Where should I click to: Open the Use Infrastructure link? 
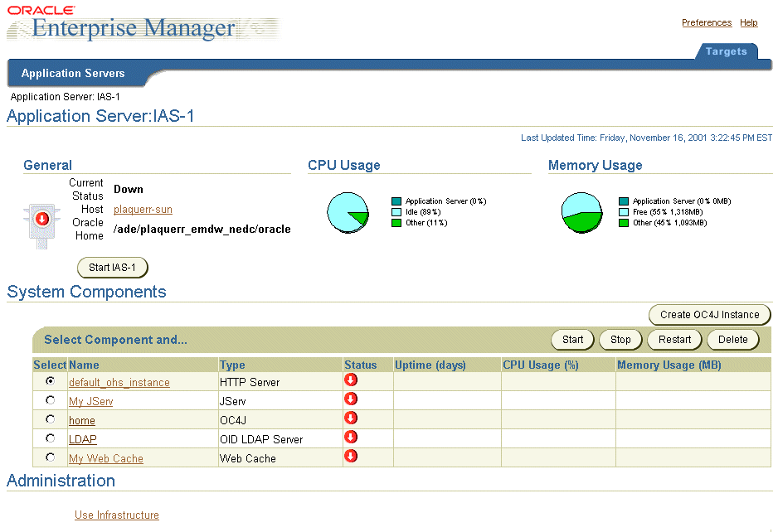(117, 515)
